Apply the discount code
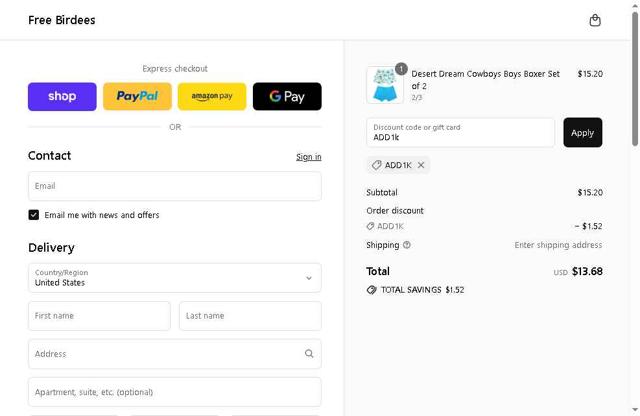This screenshot has height=416, width=640. (582, 133)
